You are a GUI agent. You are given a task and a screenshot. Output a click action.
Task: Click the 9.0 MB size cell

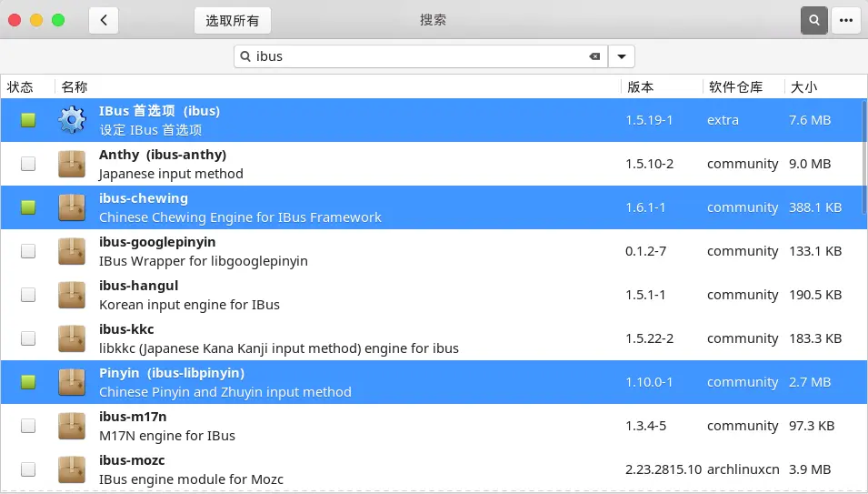click(x=809, y=164)
